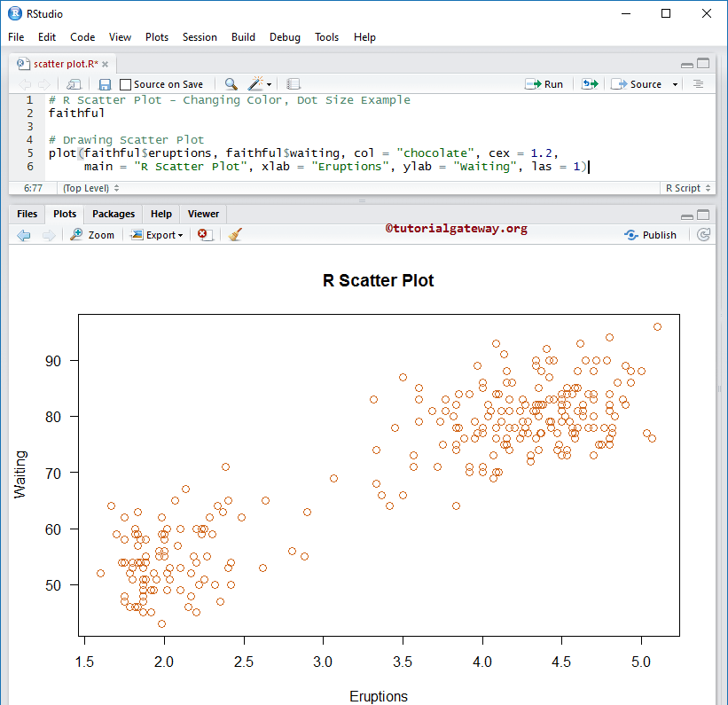
Task: Enable the Source on Save checkbox
Action: (125, 84)
